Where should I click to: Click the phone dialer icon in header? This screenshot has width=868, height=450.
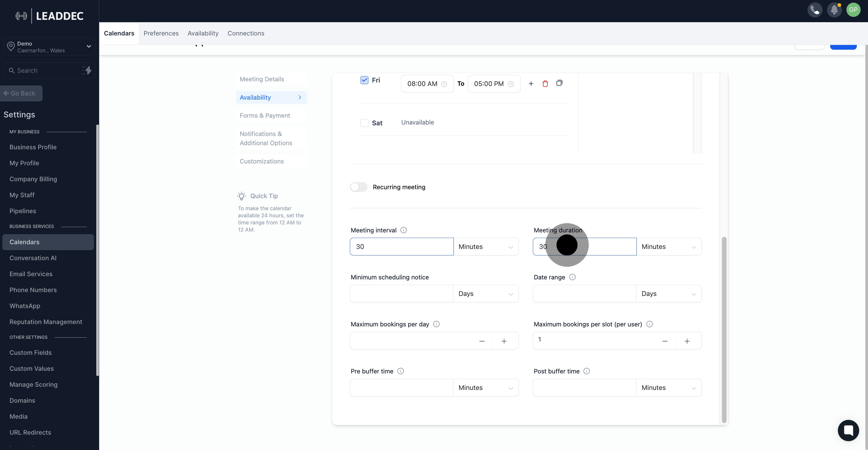tap(815, 10)
